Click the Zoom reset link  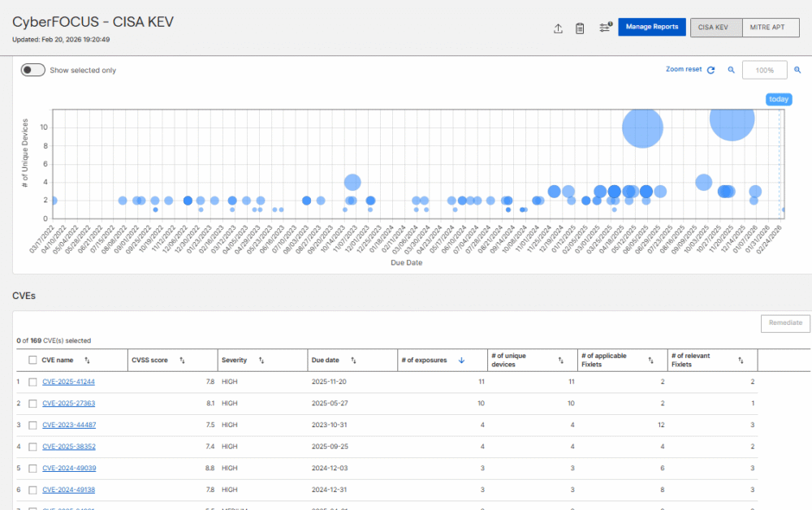tap(684, 69)
